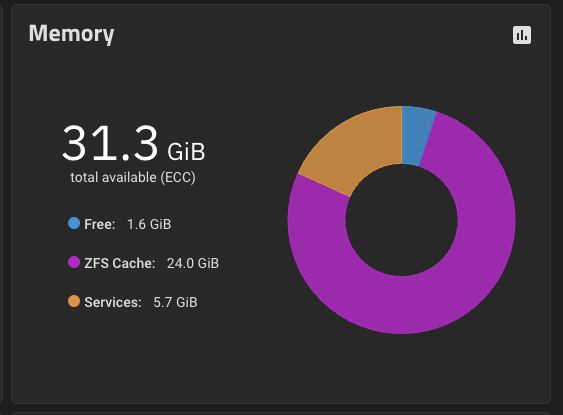563x415 pixels.
Task: Click the 31.3 GiB total value
Action: (134, 144)
